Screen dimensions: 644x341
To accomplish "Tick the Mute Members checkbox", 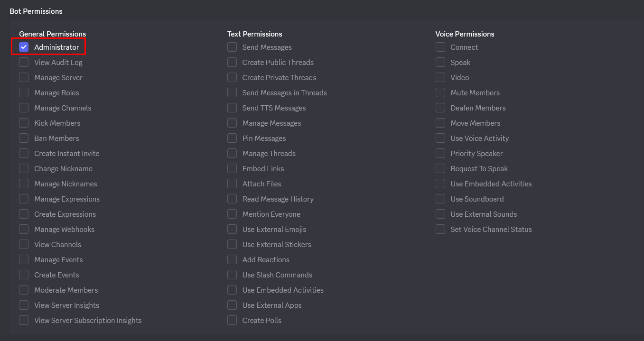I will click(x=440, y=93).
